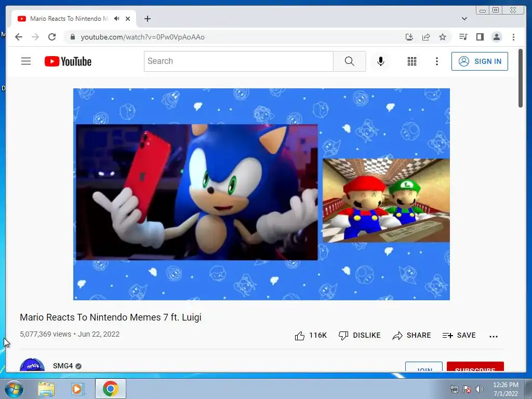Open Action Center flag icon

[x=467, y=389]
